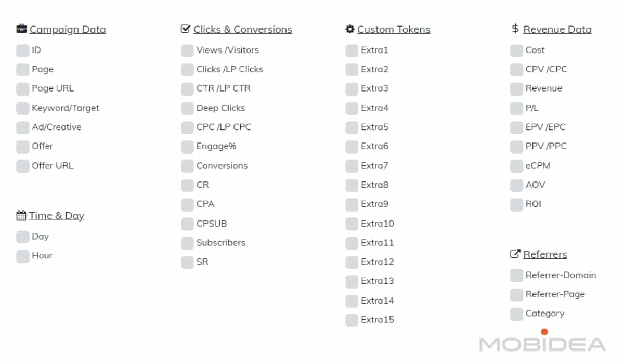The image size is (624, 364).
Task: Enable the Deep Clicks checkbox
Action: [x=188, y=108]
